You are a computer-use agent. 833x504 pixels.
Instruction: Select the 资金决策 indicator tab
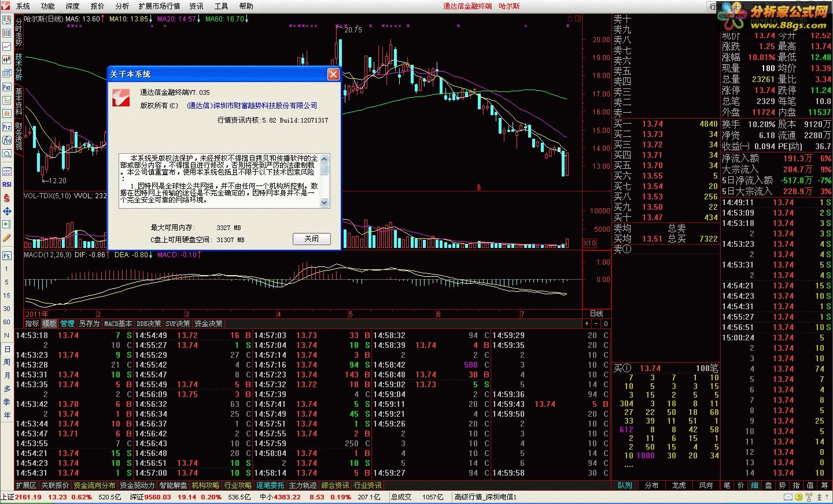tap(208, 324)
